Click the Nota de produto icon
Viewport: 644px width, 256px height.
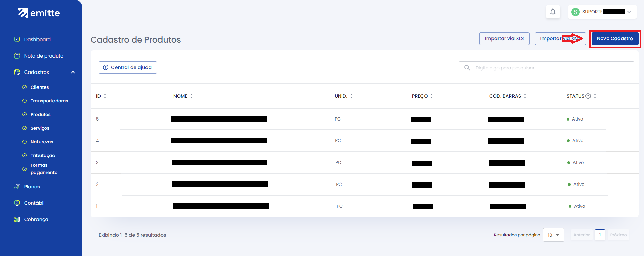[x=17, y=56]
